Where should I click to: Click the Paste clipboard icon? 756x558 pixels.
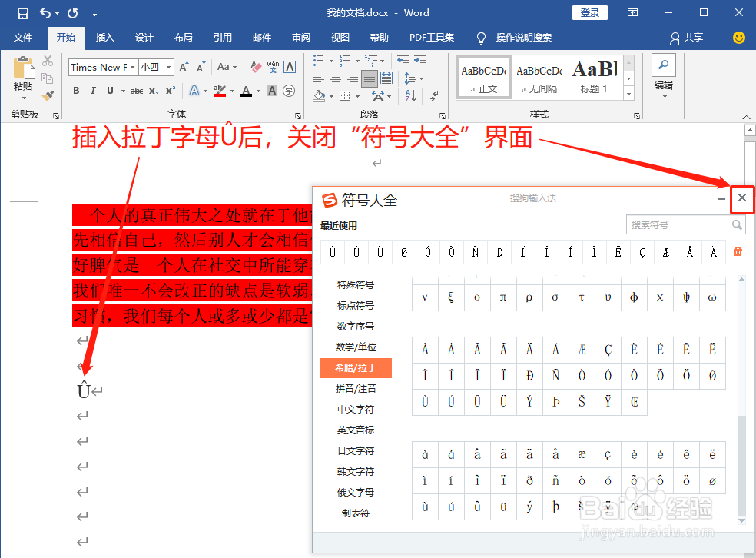click(23, 68)
